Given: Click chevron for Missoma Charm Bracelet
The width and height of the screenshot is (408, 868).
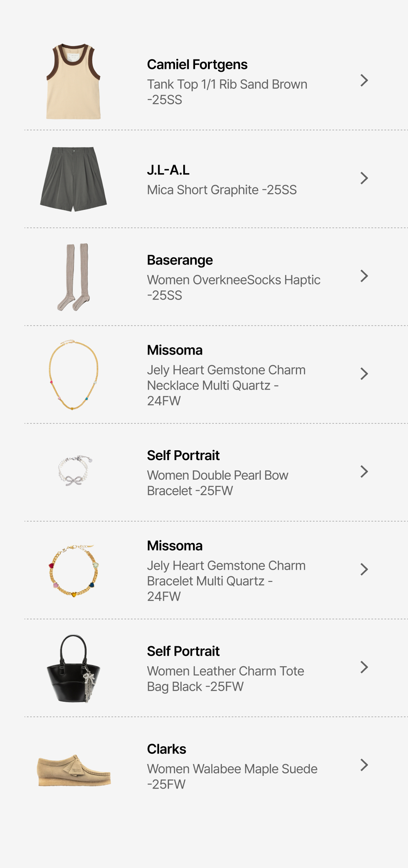Looking at the screenshot, I should click(x=364, y=570).
